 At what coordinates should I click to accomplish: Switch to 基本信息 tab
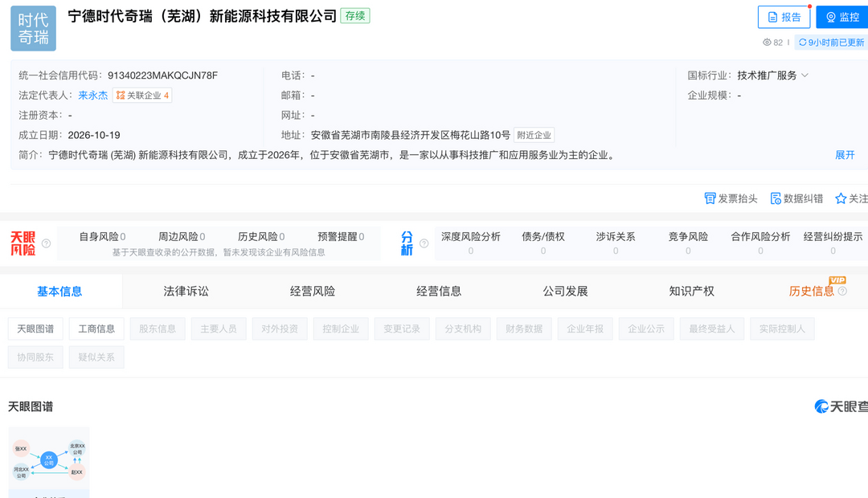pos(59,291)
